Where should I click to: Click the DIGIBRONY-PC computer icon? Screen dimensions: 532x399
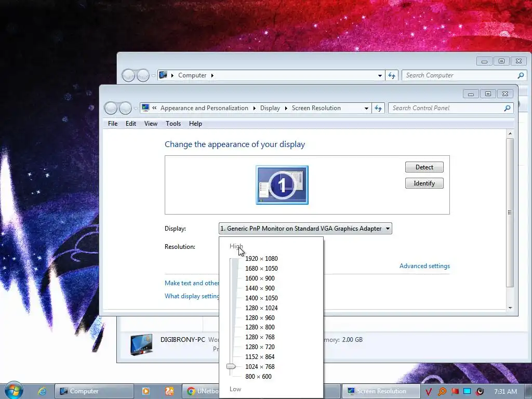(141, 344)
